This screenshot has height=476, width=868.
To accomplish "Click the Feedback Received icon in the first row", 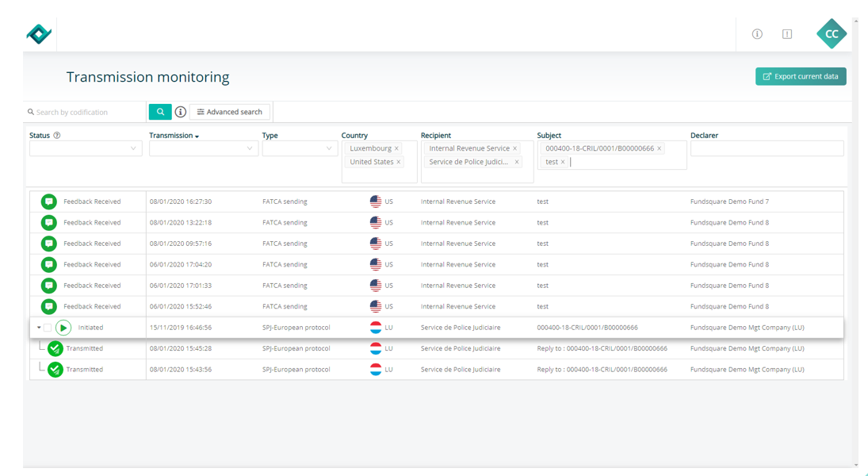I will [48, 202].
